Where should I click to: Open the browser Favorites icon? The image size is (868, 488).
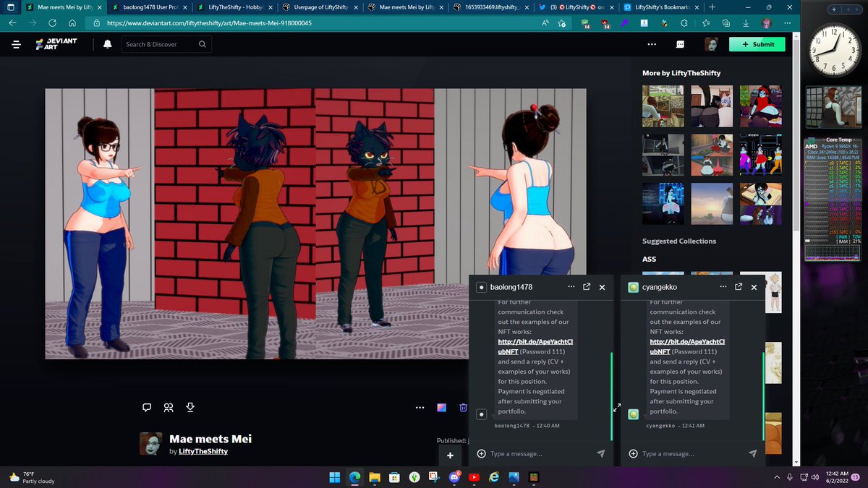705,22
